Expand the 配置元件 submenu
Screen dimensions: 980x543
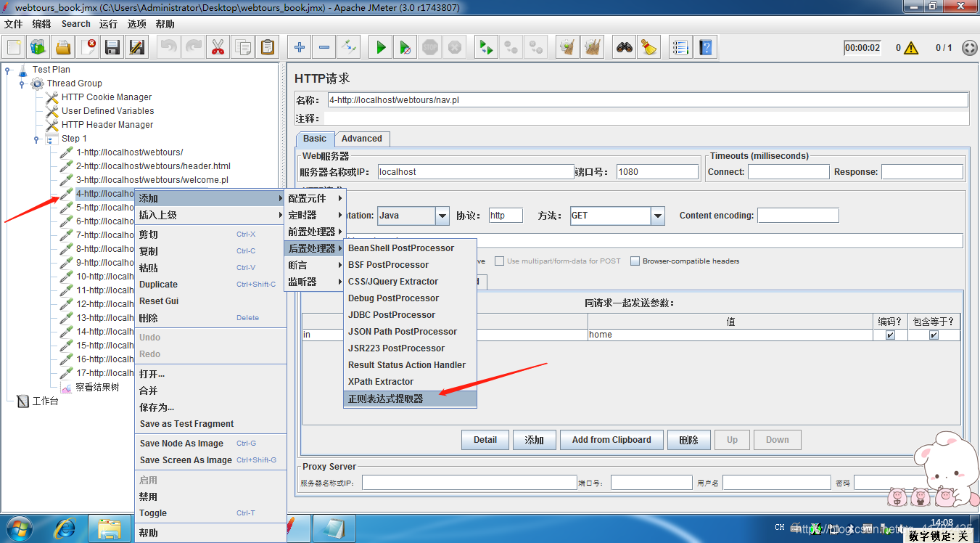316,198
